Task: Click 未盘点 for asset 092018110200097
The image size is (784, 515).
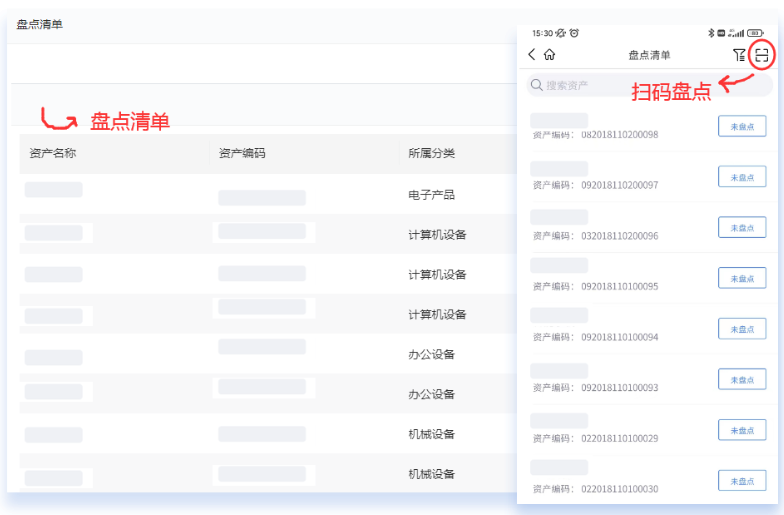Action: pyautogui.click(x=742, y=177)
